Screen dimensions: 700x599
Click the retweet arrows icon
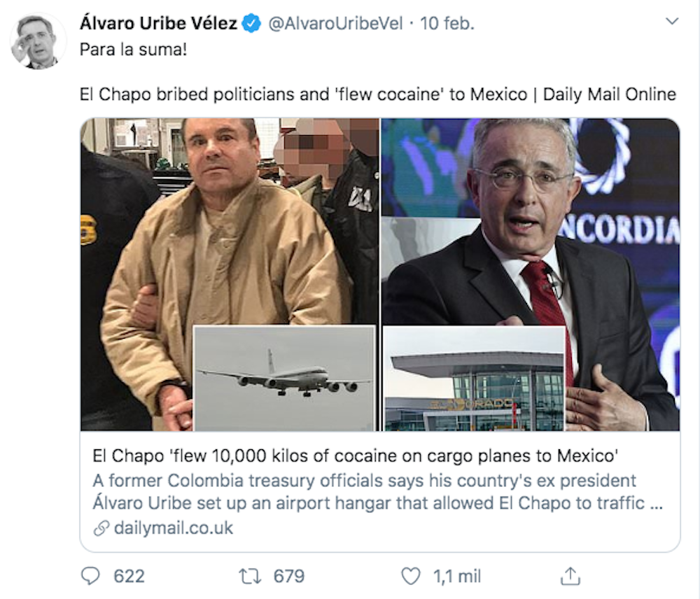tap(250, 576)
